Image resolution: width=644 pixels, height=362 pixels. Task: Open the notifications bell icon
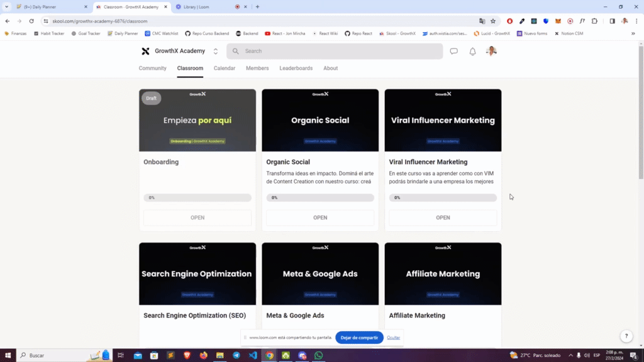click(x=472, y=51)
